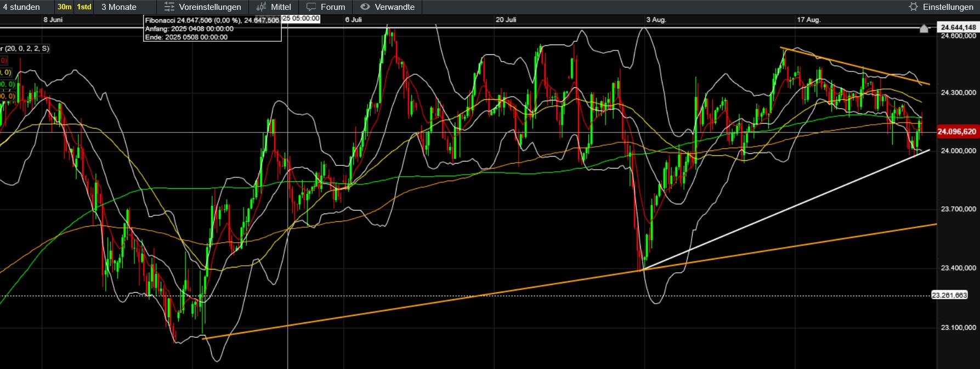
Task: Click the Fibonacci 24.647,506 info line
Action: click(212, 20)
